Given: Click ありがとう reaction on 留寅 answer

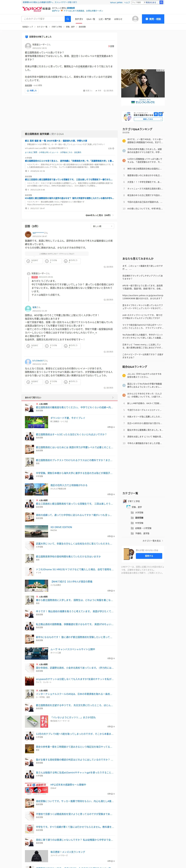Looking at the screenshot, I should pyautogui.click(x=72, y=346).
